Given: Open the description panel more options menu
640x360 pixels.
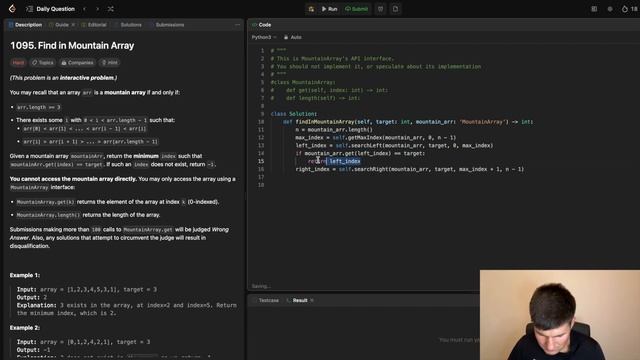Looking at the screenshot, I should [237, 25].
